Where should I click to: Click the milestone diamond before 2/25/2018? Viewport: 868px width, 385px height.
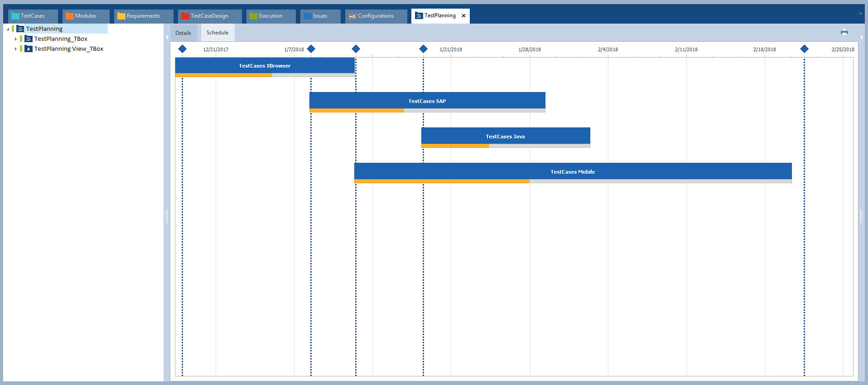[805, 49]
